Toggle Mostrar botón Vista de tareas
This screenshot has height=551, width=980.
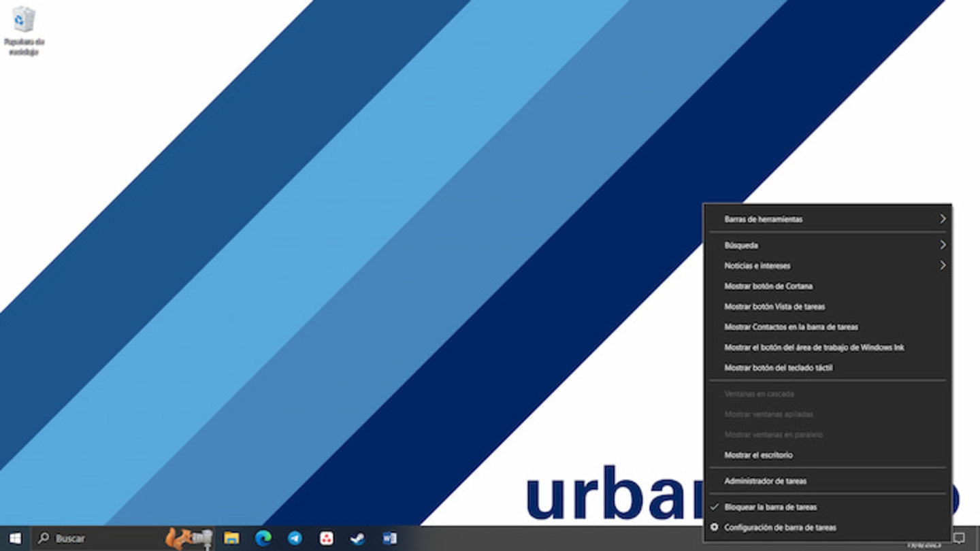[827, 306]
